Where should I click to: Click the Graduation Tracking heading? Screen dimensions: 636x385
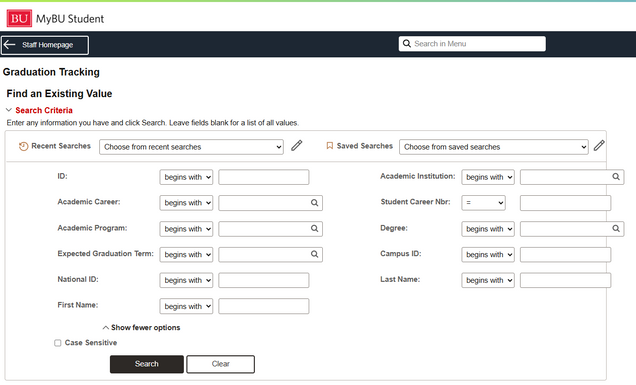pyautogui.click(x=51, y=72)
